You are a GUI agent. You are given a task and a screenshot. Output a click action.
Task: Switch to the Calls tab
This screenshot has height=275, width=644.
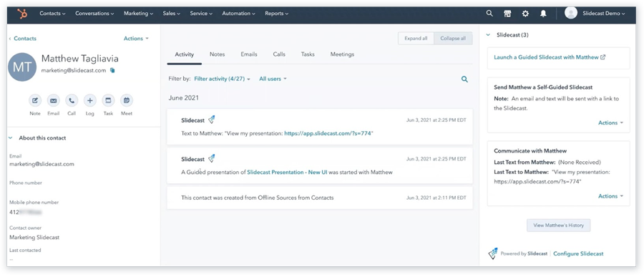click(x=279, y=54)
